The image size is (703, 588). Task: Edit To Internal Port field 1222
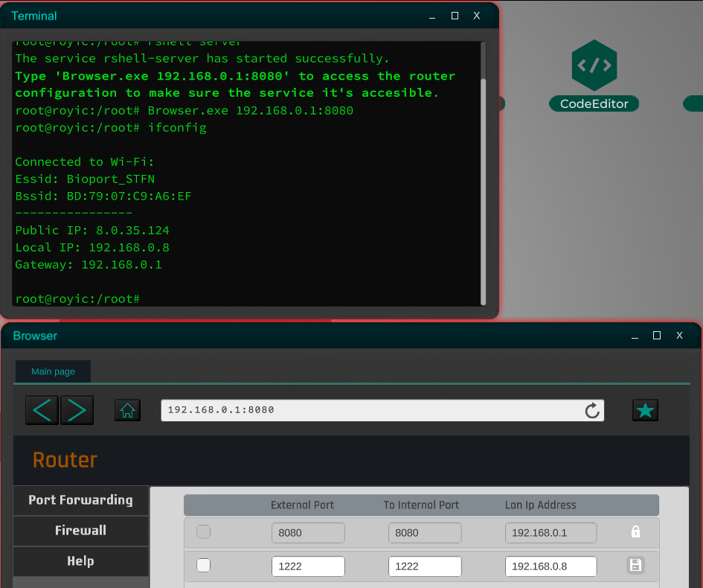click(x=425, y=566)
